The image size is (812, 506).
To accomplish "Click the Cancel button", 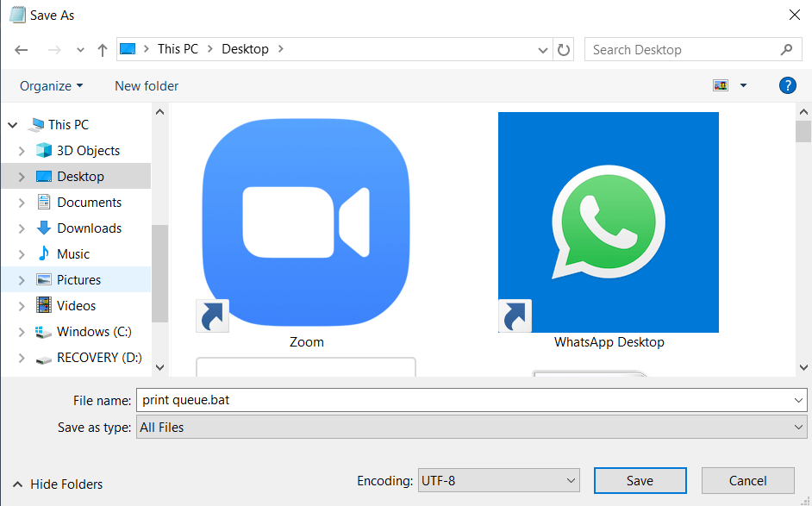I will point(747,480).
